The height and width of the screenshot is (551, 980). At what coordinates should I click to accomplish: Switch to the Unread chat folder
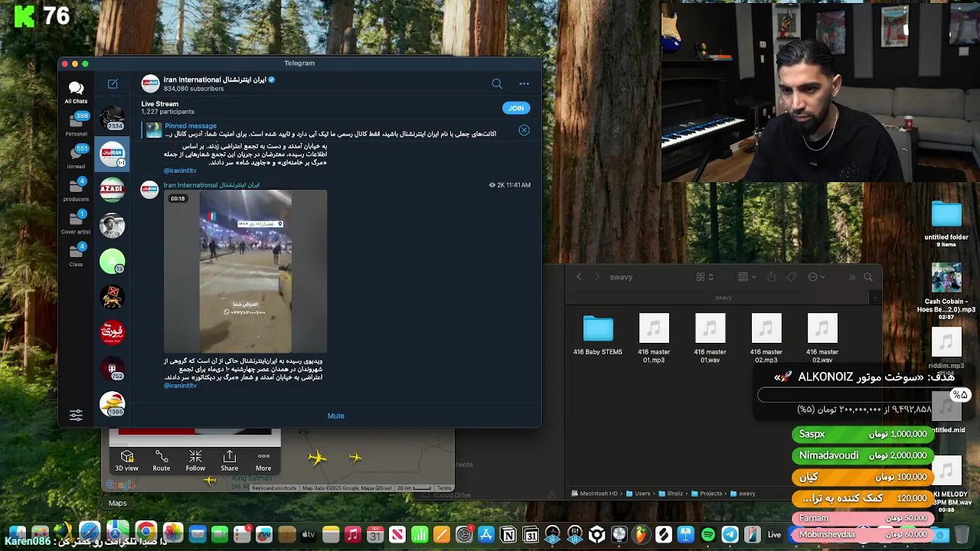[x=76, y=156]
